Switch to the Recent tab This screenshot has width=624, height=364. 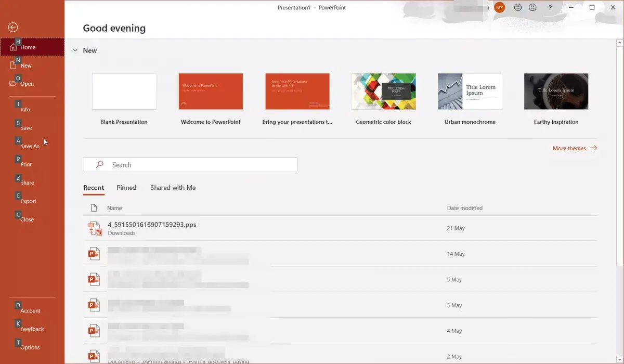point(94,188)
